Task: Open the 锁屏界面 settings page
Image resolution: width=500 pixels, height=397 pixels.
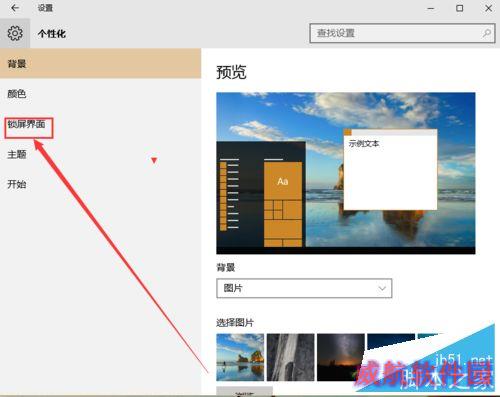Action: [26, 124]
